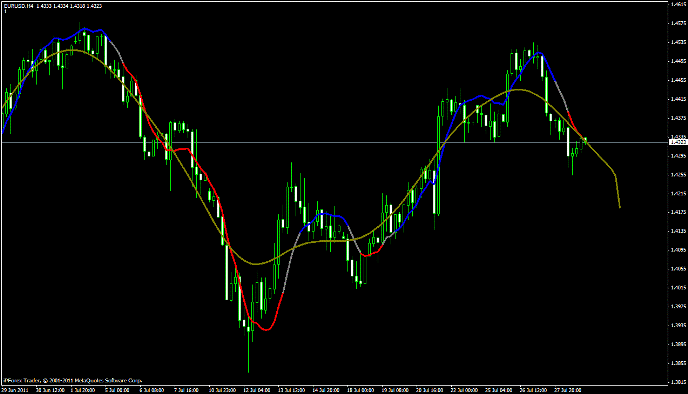Image resolution: width=688 pixels, height=394 pixels.
Task: Click the 27 Jul 20:00 time label
Action: tap(567, 390)
